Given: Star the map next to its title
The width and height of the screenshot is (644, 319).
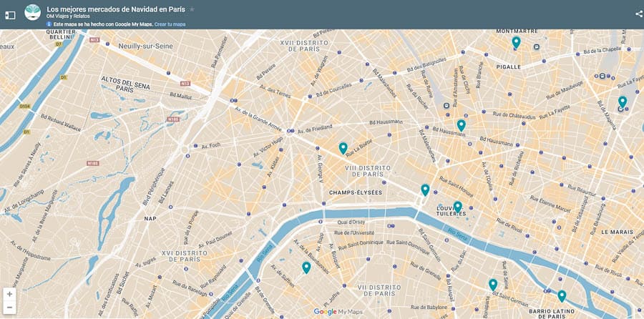Looking at the screenshot, I should pos(192,9).
